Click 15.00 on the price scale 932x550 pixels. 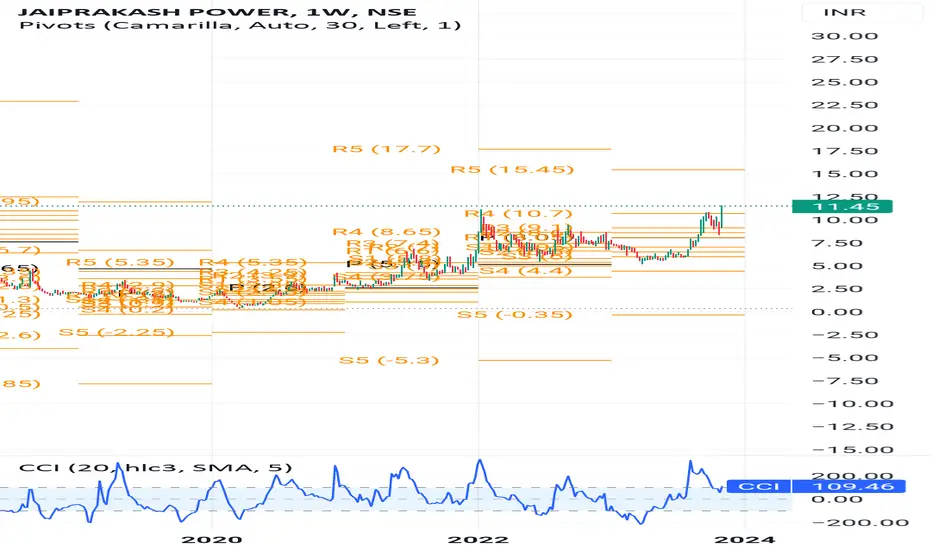click(x=845, y=174)
